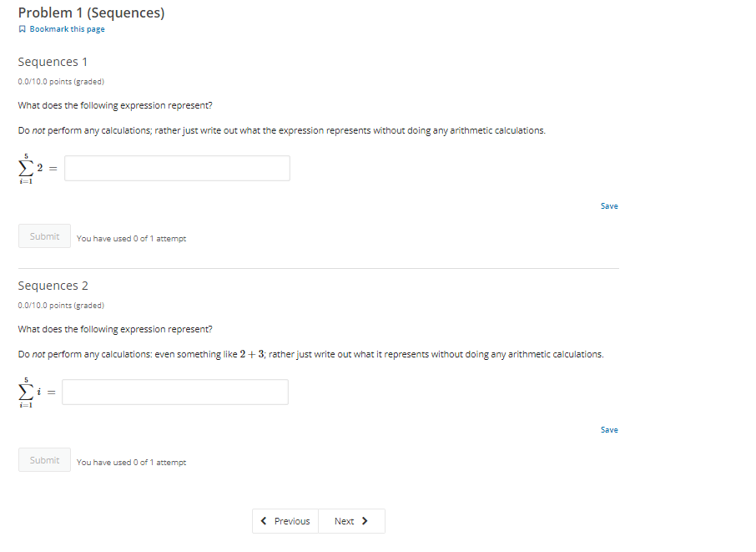Save the answer for Sequences 2

(x=609, y=429)
